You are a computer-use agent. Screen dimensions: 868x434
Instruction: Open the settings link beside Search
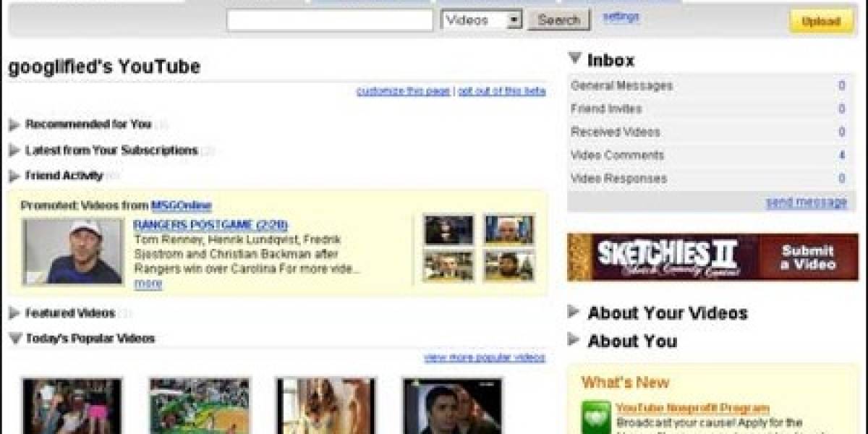click(621, 16)
